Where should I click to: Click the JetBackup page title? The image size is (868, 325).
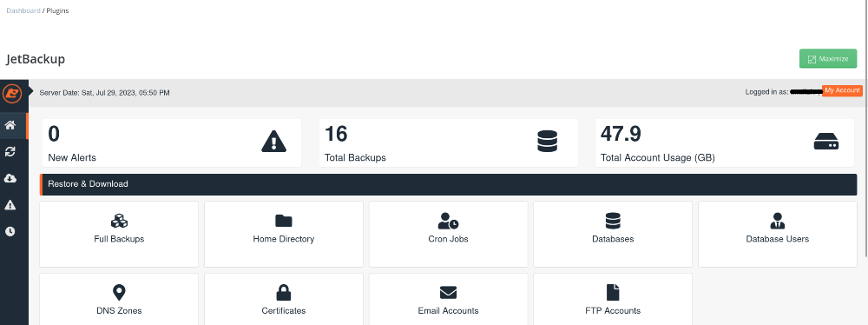36,59
